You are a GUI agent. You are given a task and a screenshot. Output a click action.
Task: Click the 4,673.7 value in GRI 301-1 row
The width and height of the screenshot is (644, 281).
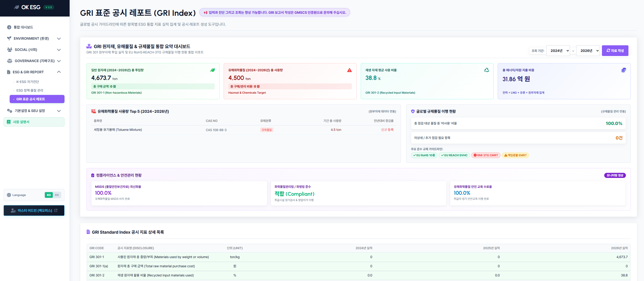(622, 257)
